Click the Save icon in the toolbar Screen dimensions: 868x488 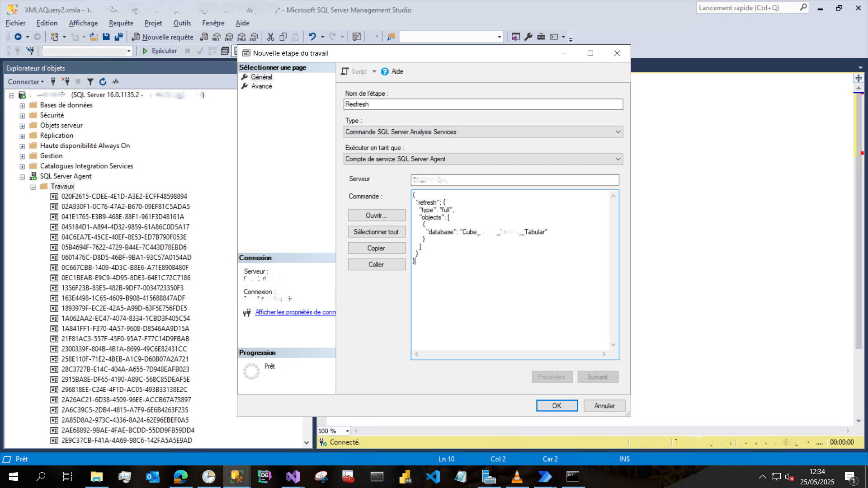point(106,37)
